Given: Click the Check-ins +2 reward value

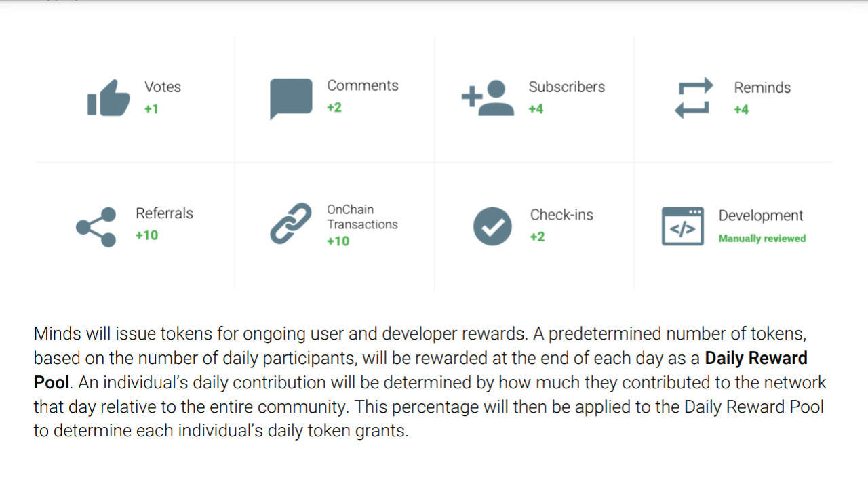Looking at the screenshot, I should click(537, 237).
